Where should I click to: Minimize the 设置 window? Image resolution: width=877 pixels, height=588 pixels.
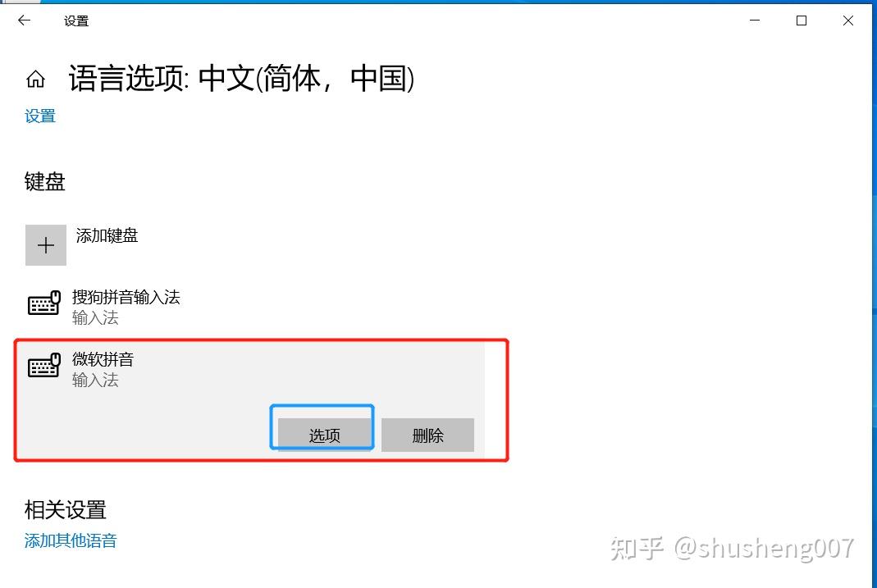click(x=755, y=21)
